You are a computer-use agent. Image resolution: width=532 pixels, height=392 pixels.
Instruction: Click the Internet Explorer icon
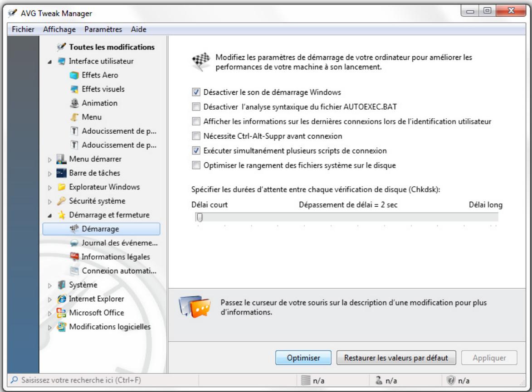tap(61, 299)
